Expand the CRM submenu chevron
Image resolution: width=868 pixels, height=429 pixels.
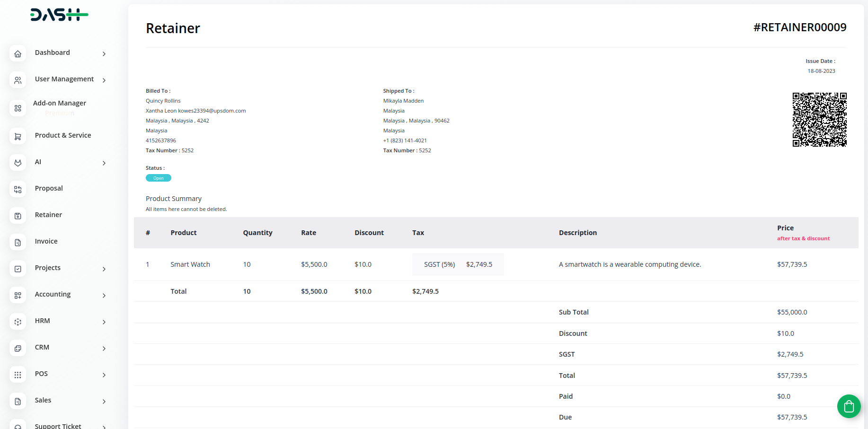click(x=104, y=349)
